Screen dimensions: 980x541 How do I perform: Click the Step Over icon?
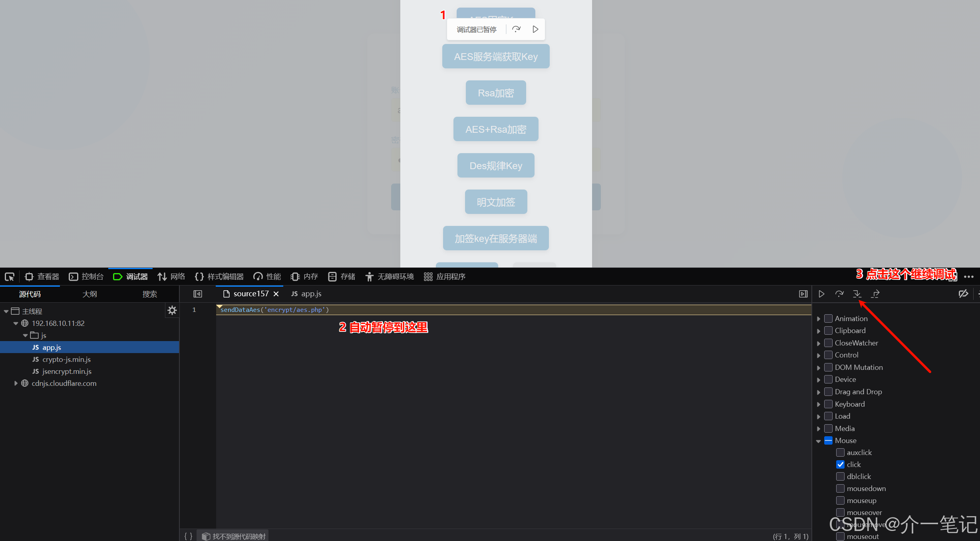(839, 294)
